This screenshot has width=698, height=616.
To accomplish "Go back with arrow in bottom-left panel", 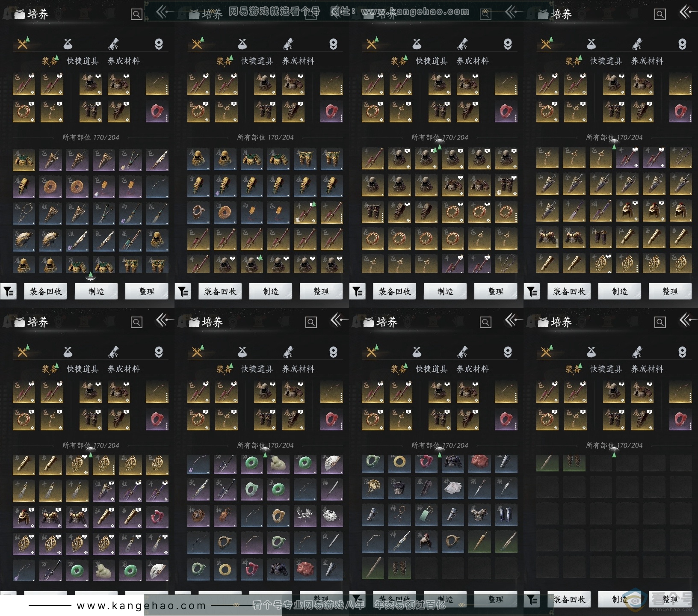I will (165, 320).
